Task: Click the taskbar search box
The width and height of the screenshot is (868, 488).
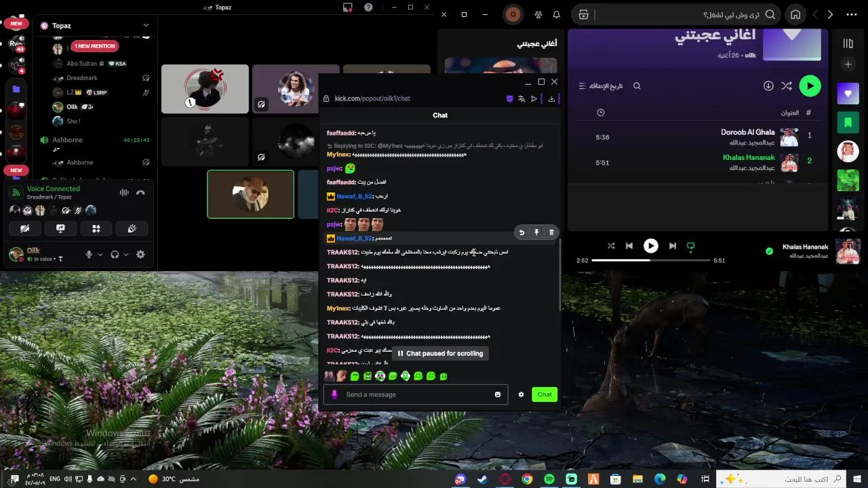Action: tap(780, 479)
